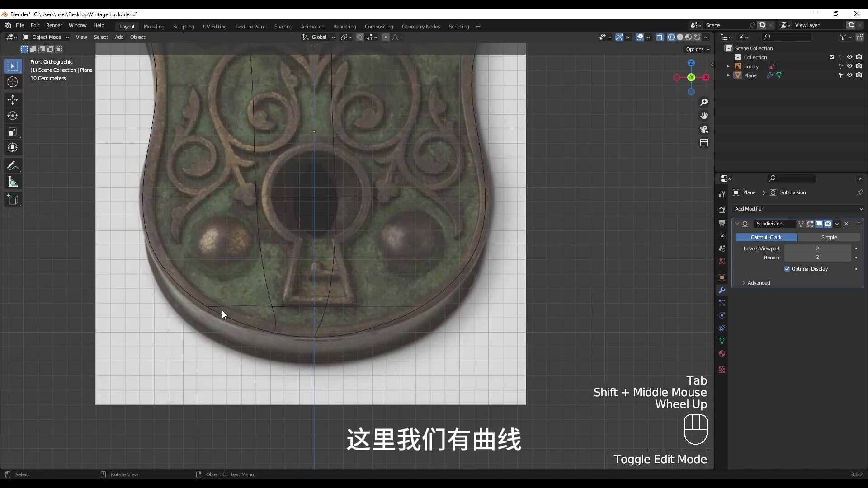Select the Move tool
Screen dimensions: 868x488
coord(13,100)
